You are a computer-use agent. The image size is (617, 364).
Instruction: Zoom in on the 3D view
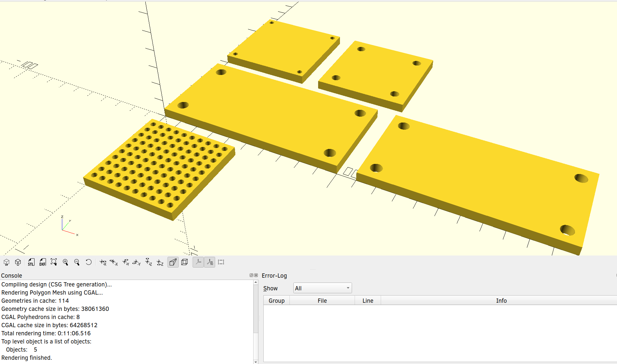click(x=66, y=262)
